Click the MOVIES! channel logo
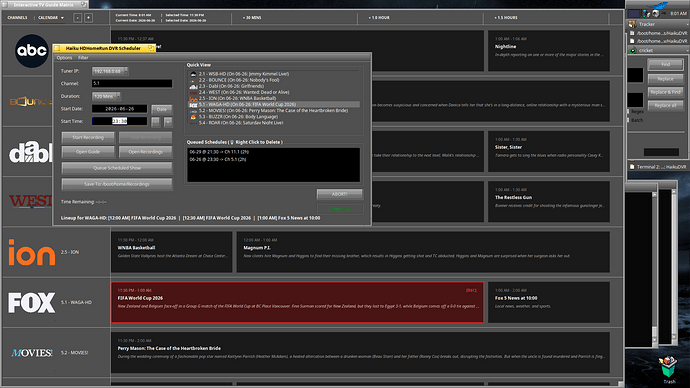Viewport: 690px width, 388px height. pos(32,353)
